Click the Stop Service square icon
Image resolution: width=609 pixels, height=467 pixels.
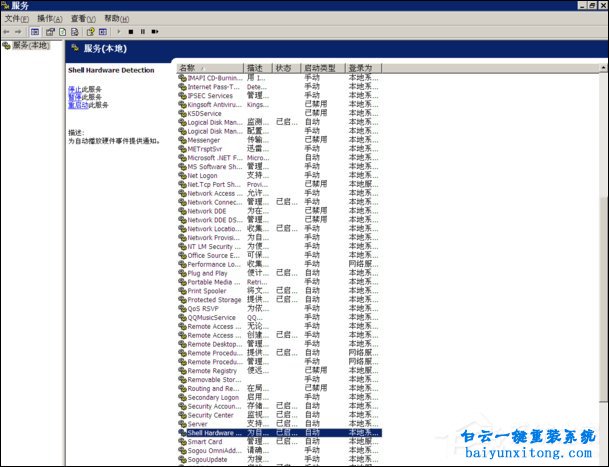click(x=130, y=32)
